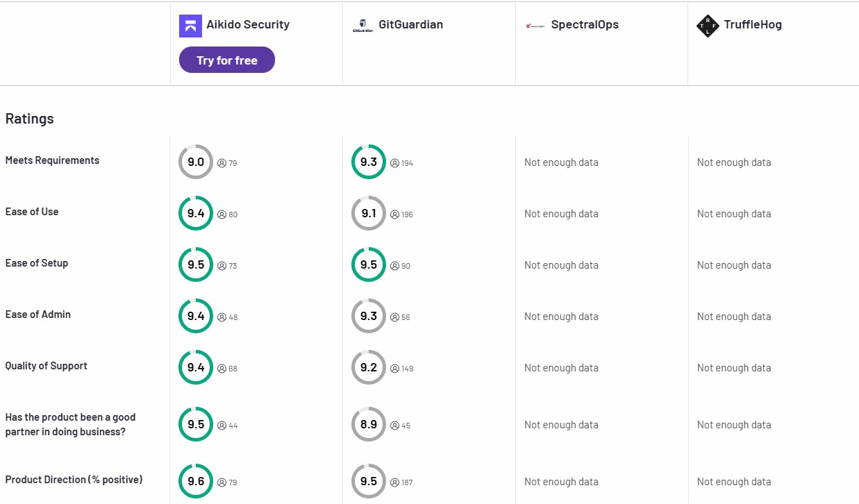Image resolution: width=859 pixels, height=504 pixels.
Task: Click TruffleHog Not enough data for Quality of Support
Action: coord(734,368)
